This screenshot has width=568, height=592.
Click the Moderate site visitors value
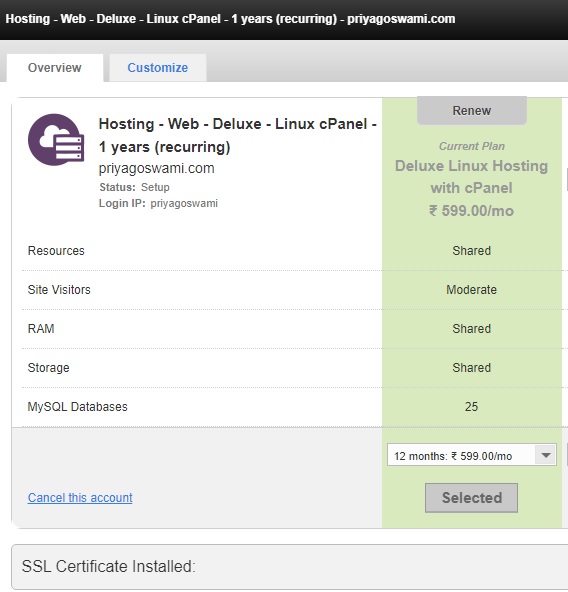[x=471, y=290]
